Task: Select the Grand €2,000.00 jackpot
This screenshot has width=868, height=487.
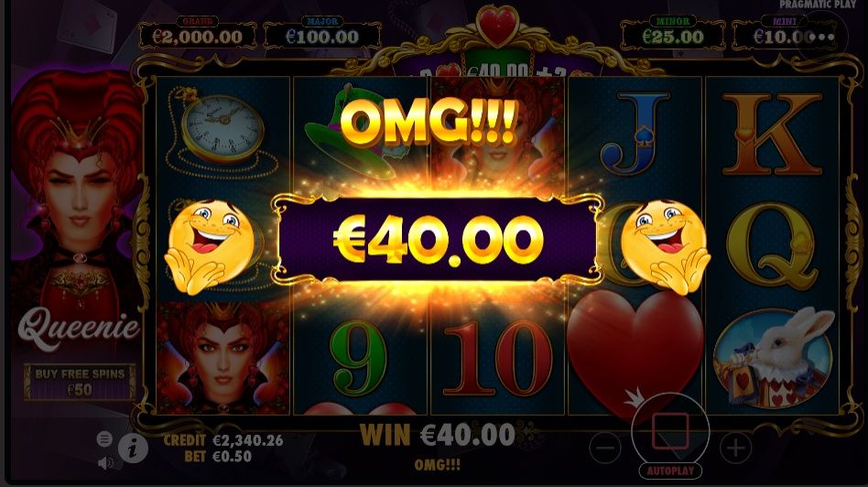Action: [198, 35]
